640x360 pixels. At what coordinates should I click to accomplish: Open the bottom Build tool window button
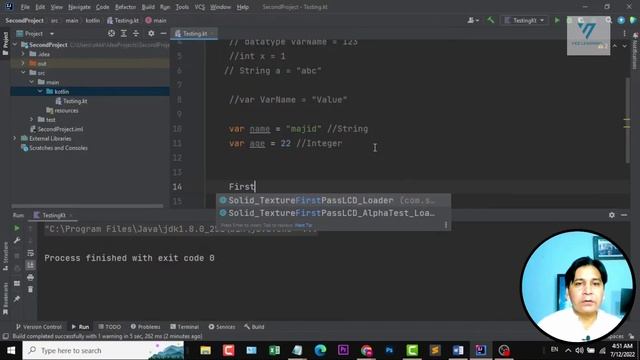tap(254, 327)
